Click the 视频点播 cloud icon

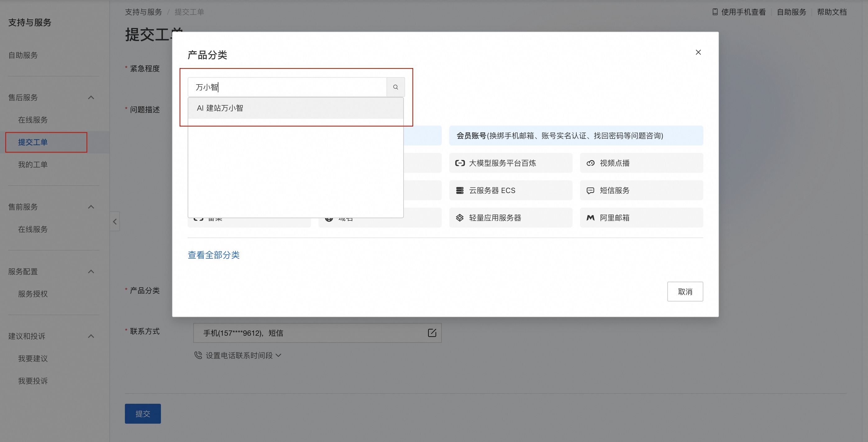(590, 163)
